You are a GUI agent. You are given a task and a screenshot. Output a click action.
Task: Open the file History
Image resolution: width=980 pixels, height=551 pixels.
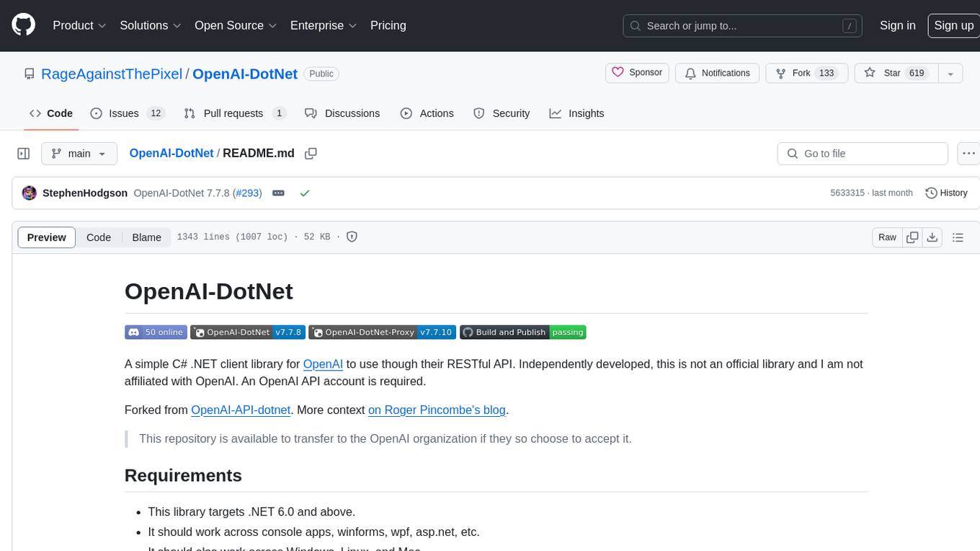click(x=946, y=193)
